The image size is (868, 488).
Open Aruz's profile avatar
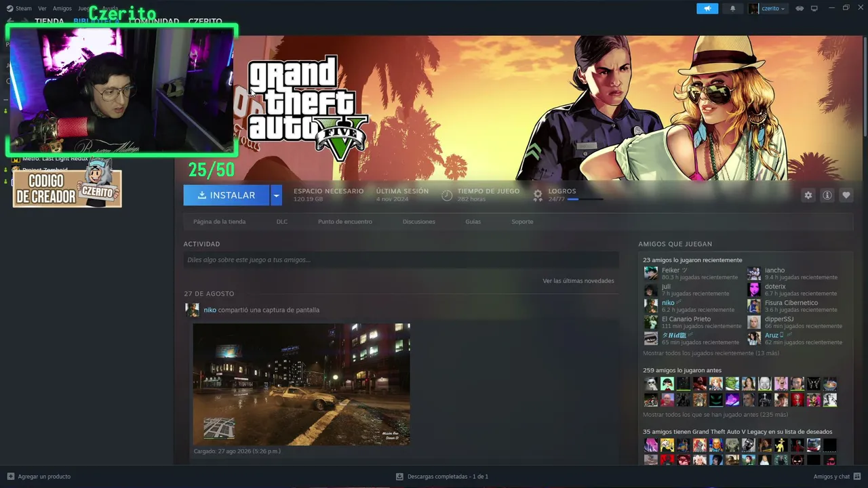pos(754,338)
